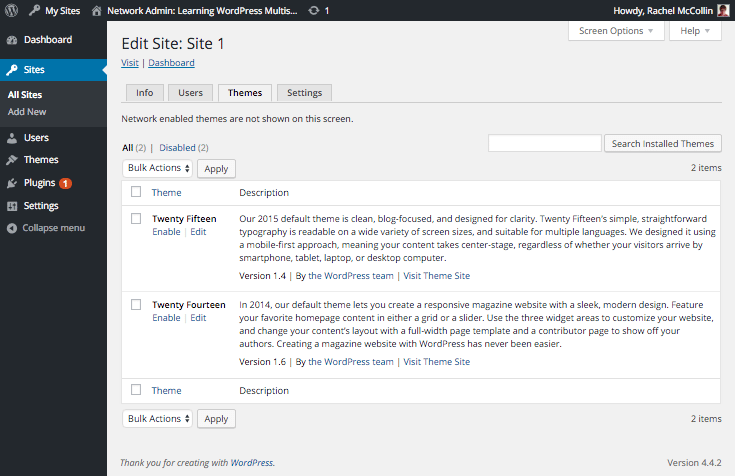The height and width of the screenshot is (476, 735).
Task: Enable the Twenty Fourteen theme
Action: 166,317
